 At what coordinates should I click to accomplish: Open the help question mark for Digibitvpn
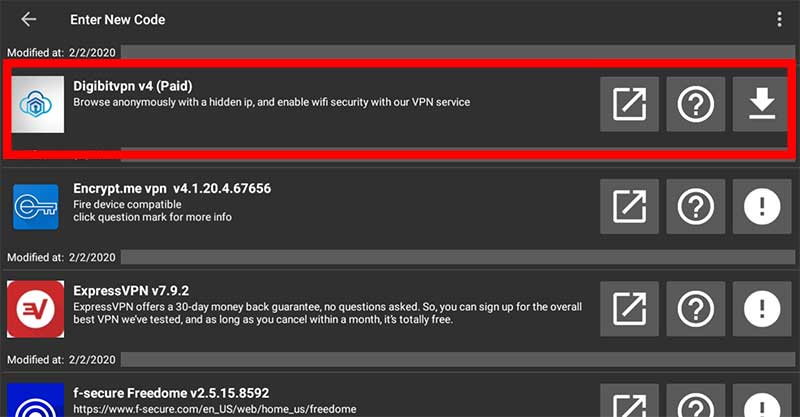tap(695, 104)
